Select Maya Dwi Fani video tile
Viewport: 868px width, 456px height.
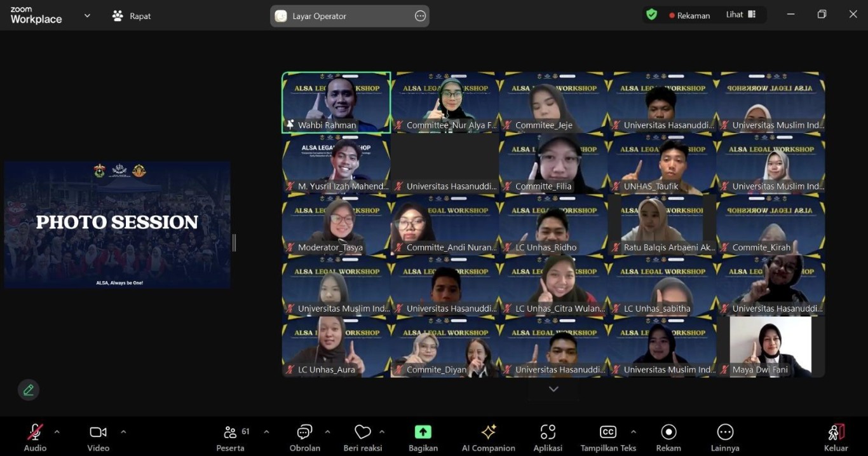[771, 347]
